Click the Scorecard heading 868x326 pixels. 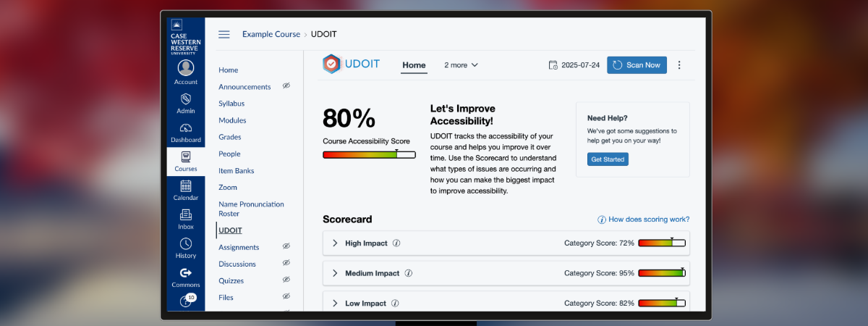coord(347,219)
